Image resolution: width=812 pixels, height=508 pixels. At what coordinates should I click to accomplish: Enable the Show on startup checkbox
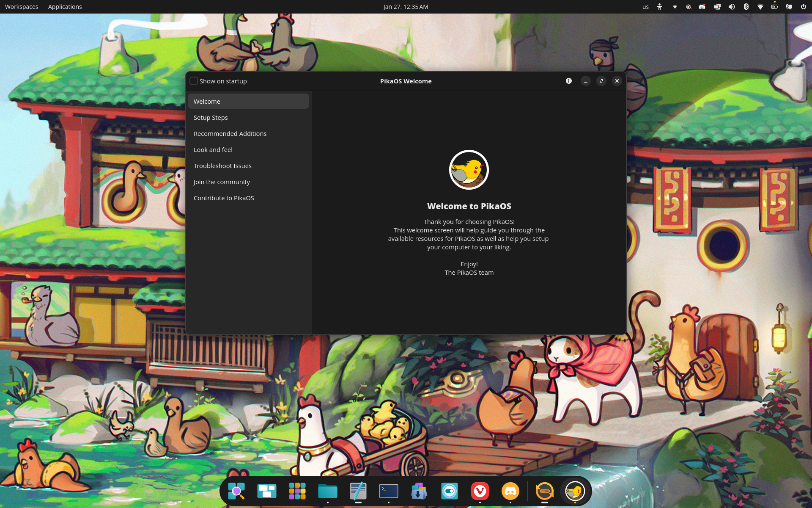(x=194, y=81)
